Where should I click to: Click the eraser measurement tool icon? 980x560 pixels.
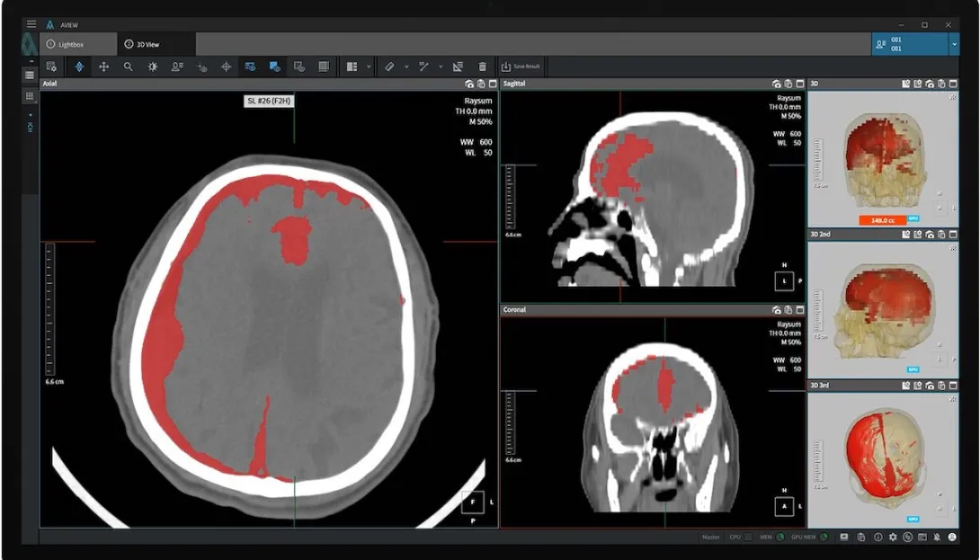[390, 66]
